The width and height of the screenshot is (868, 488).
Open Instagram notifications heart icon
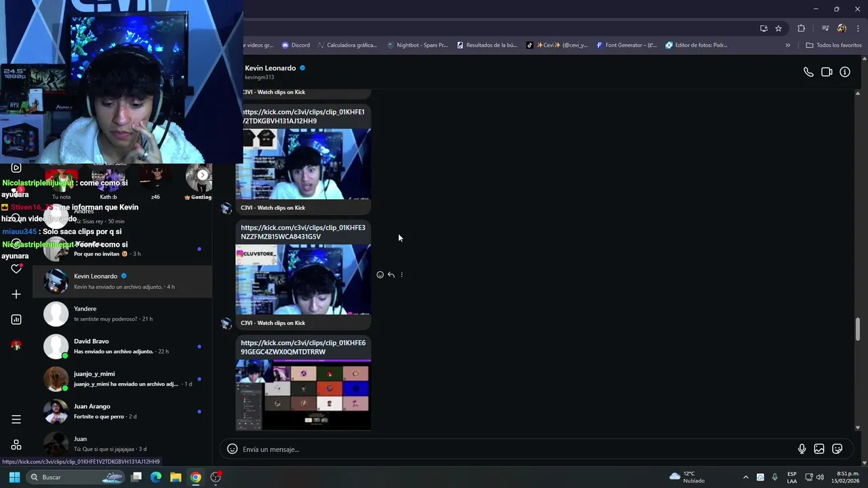pos(16,269)
